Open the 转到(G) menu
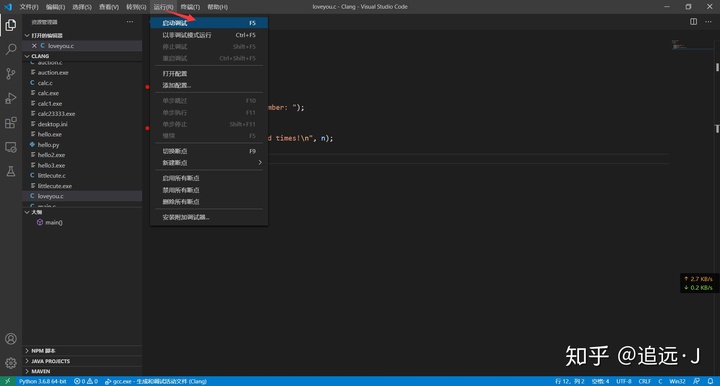Screen dimensions: 720x386 pyautogui.click(x=136, y=7)
